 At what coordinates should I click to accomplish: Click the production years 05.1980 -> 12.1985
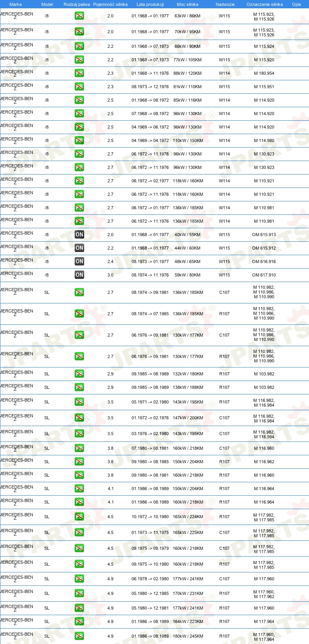click(150, 594)
